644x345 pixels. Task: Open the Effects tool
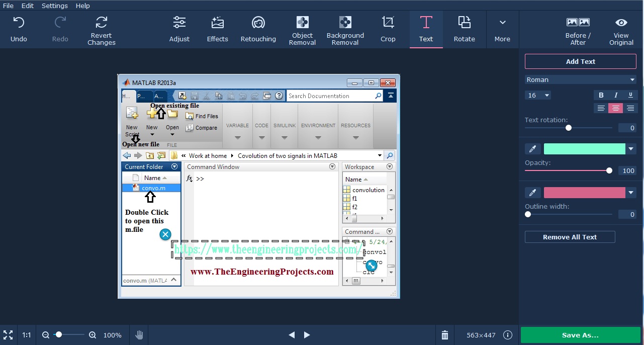click(x=218, y=30)
